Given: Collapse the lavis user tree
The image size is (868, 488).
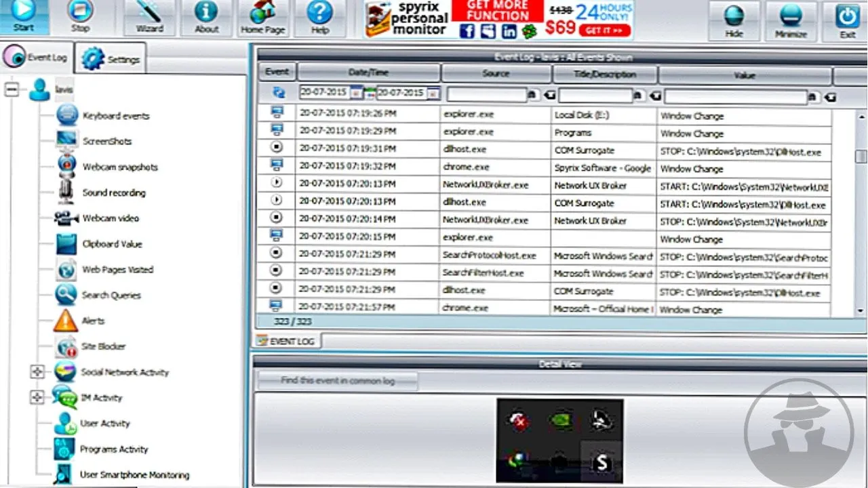Looking at the screenshot, I should point(11,89).
